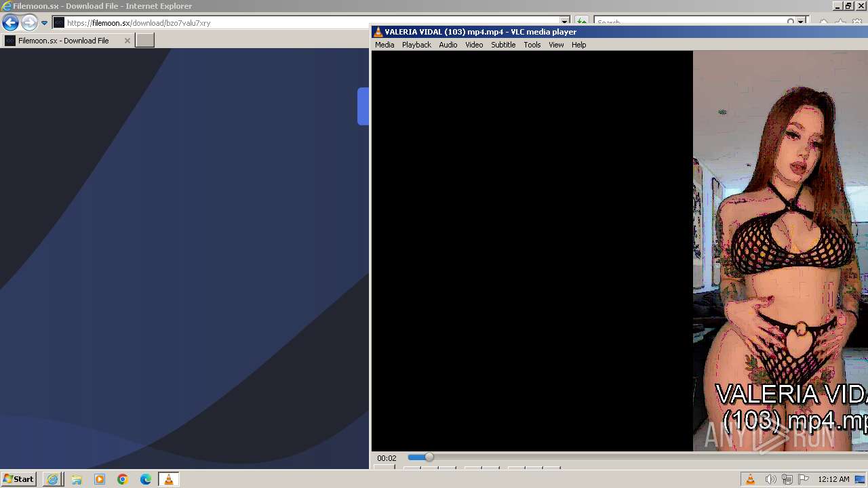Image resolution: width=868 pixels, height=488 pixels.
Task: Select the Filemoon.sx - Download File tab
Action: coord(67,41)
